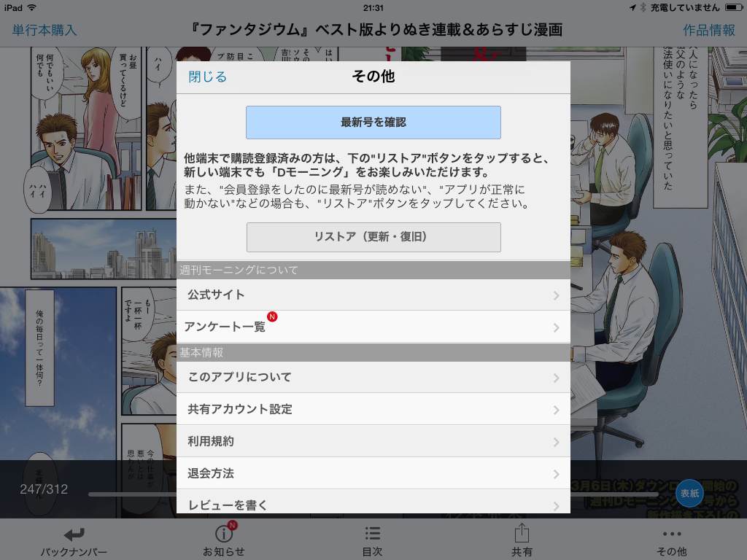Viewport: 747px width, 560px height.
Task: Tap the その他 three-dots icon
Action: [672, 534]
